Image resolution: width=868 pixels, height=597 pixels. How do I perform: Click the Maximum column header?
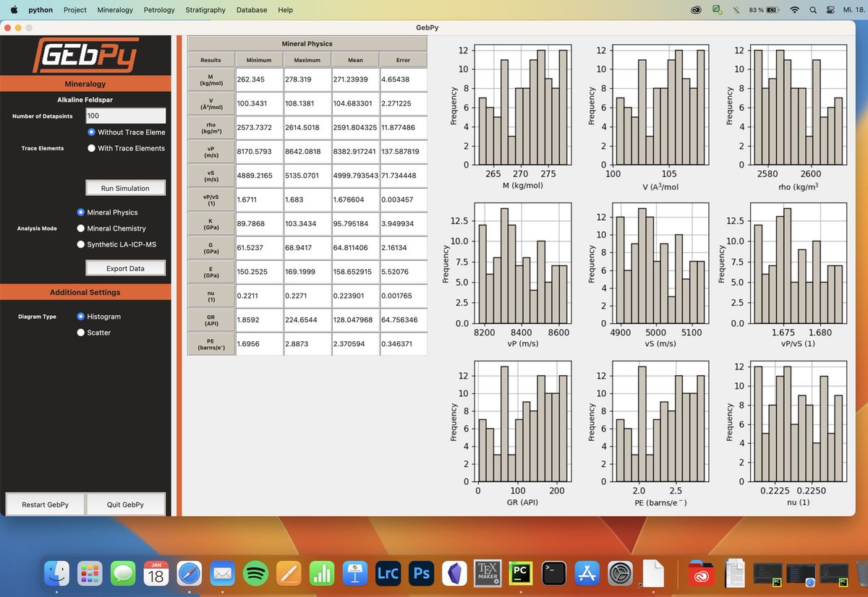(x=307, y=60)
